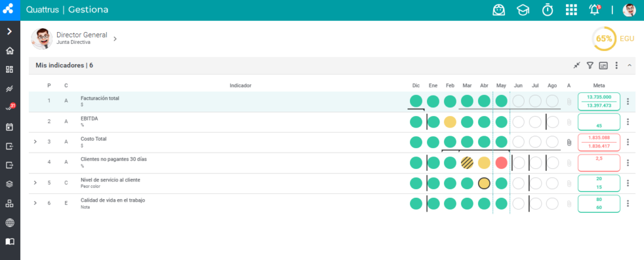Screen dimensions: 644x260
Task: Open the Home icon in sidebar
Action: (x=10, y=51)
